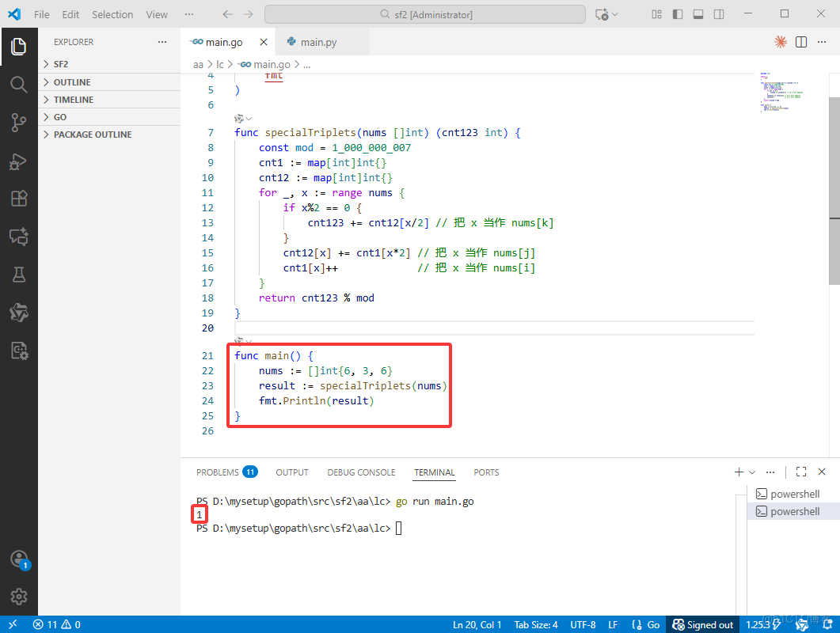Image resolution: width=840 pixels, height=633 pixels.
Task: Open the Manage gear settings icon
Action: click(x=18, y=596)
